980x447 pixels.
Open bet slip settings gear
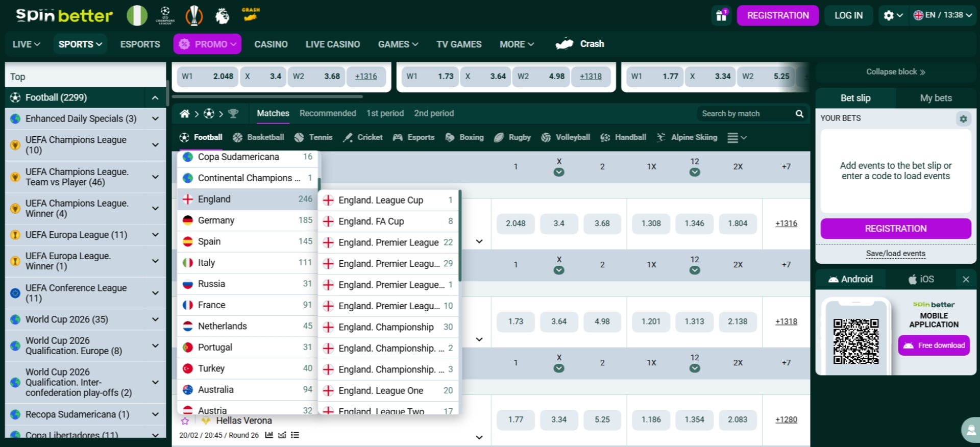[x=963, y=118]
